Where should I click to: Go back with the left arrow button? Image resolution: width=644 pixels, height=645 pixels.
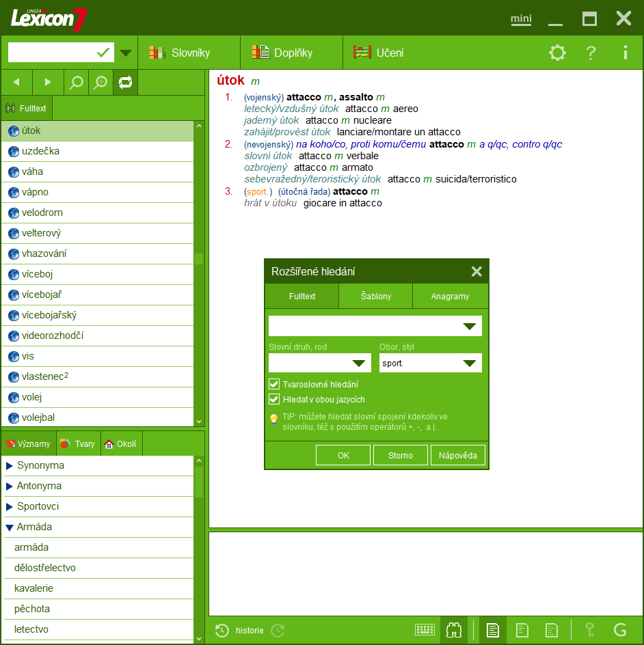point(16,82)
